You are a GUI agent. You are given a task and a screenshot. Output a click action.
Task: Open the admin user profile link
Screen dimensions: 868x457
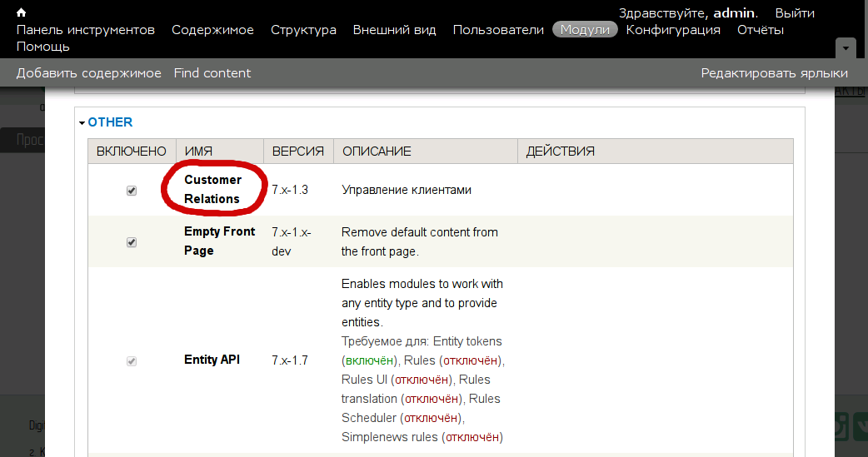click(x=734, y=13)
